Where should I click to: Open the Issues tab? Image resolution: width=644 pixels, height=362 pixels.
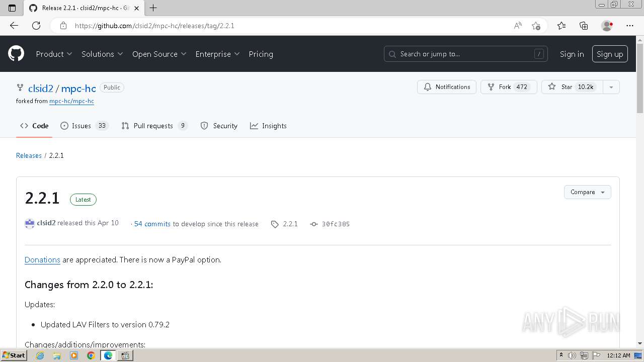(x=84, y=126)
